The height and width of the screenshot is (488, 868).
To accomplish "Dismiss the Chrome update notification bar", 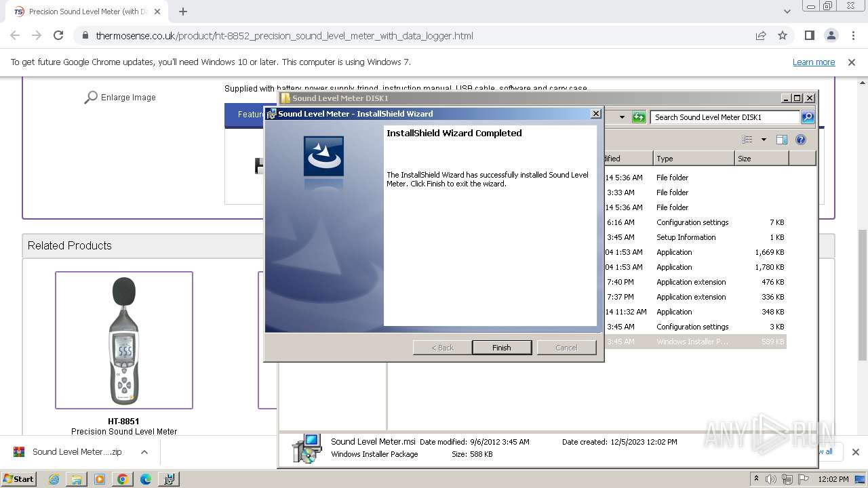I will (x=852, y=62).
